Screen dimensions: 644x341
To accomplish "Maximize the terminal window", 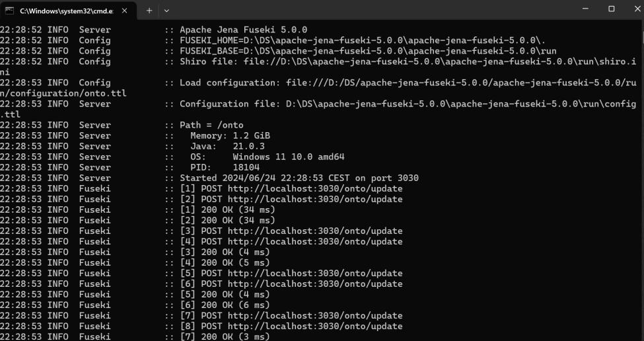I will [611, 9].
